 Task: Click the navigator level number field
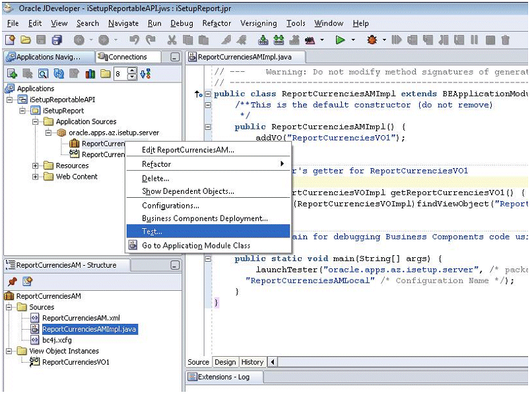(121, 74)
